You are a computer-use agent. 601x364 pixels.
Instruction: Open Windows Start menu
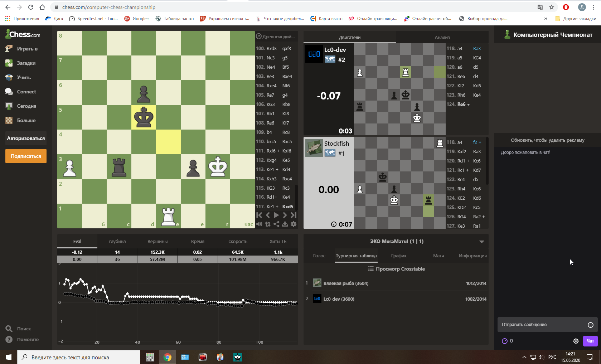point(9,357)
